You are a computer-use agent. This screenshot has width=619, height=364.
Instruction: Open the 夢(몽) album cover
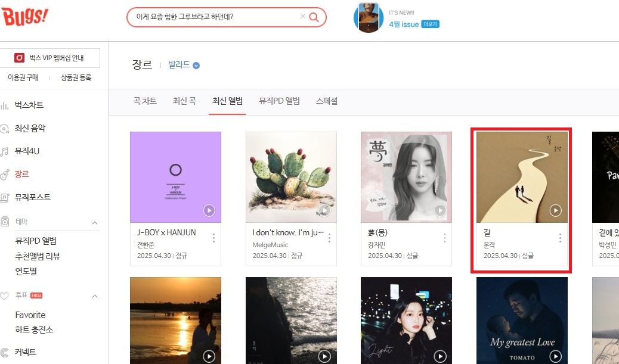pos(407,177)
